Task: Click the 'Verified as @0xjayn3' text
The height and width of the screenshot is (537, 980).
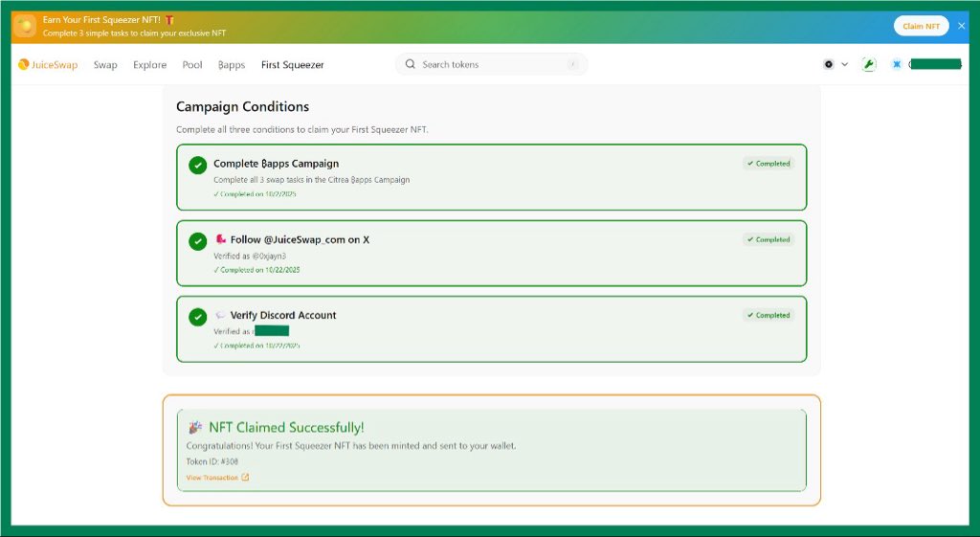Action: click(x=250, y=256)
